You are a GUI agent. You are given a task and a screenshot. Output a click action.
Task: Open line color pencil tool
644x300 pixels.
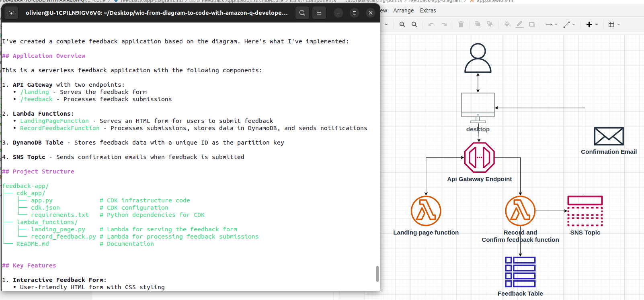click(519, 24)
